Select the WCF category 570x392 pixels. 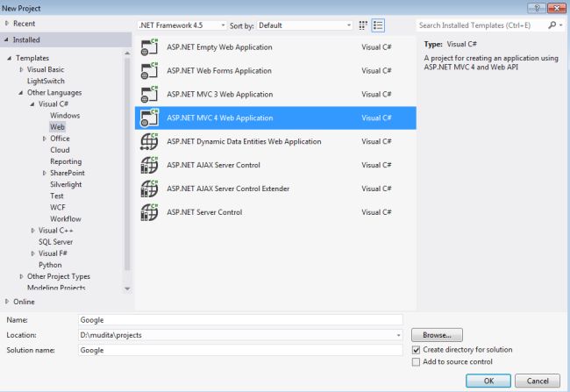[x=58, y=207]
